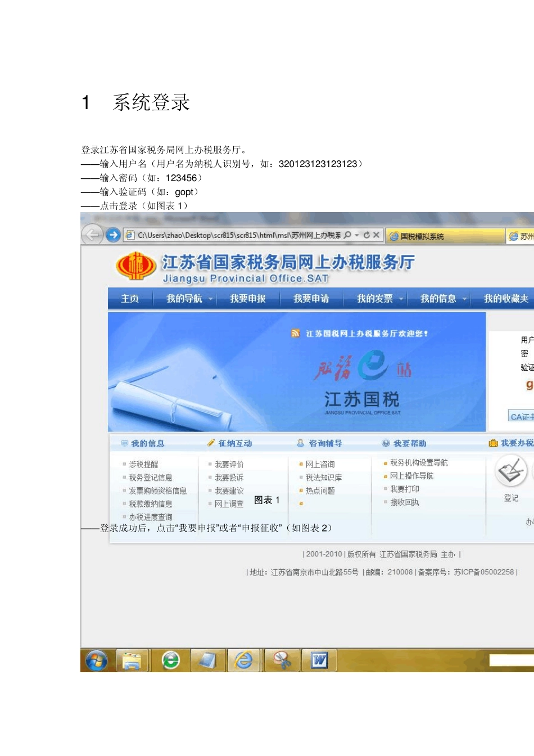
Task: Expand the 我的发票 menu arrow
Action: pyautogui.click(x=401, y=299)
